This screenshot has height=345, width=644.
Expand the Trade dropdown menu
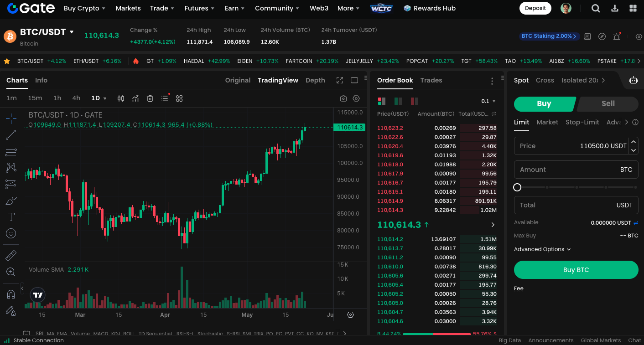coord(162,8)
